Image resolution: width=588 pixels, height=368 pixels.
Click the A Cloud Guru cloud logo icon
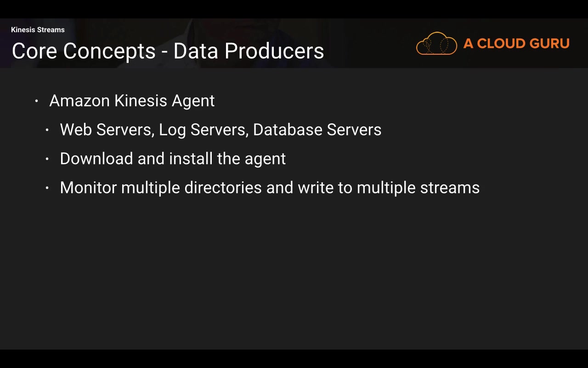(436, 44)
